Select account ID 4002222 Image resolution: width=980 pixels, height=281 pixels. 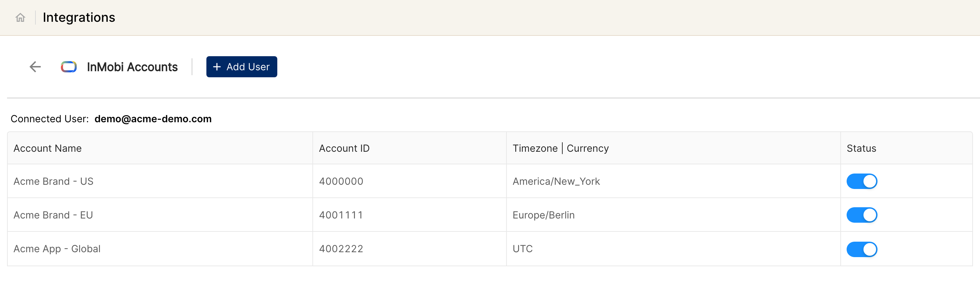coord(341,249)
